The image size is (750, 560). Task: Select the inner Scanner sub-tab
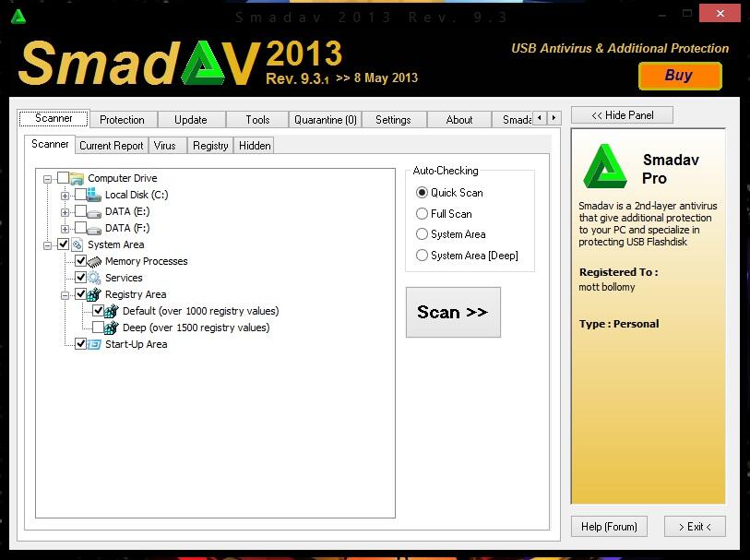tap(50, 144)
